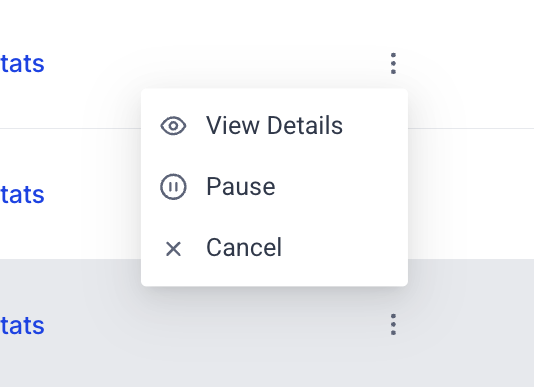Open the top row's three-dot menu
Image resolution: width=534 pixels, height=387 pixels.
pyautogui.click(x=393, y=63)
